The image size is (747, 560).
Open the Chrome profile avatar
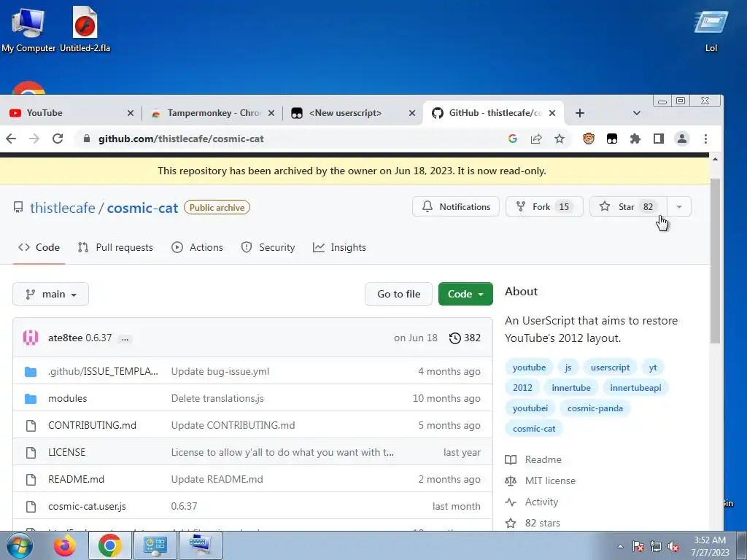click(682, 139)
